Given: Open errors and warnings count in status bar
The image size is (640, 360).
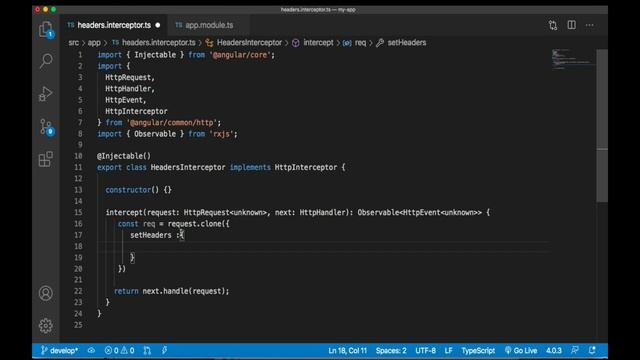Looking at the screenshot, I should point(119,351).
